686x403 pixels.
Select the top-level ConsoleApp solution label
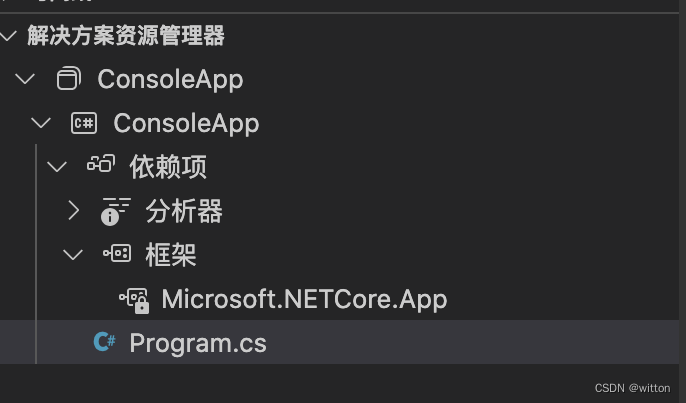(170, 79)
